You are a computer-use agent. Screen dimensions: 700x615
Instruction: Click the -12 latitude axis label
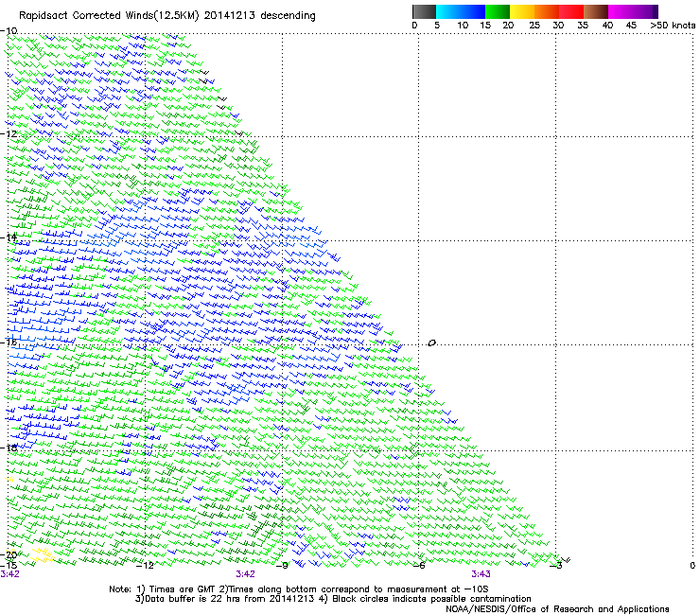tap(9, 133)
